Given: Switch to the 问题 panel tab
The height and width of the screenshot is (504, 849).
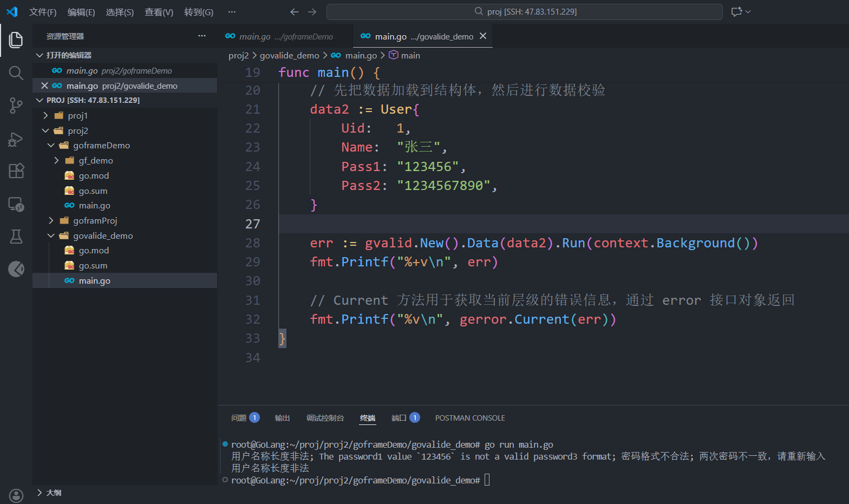Looking at the screenshot, I should (245, 418).
